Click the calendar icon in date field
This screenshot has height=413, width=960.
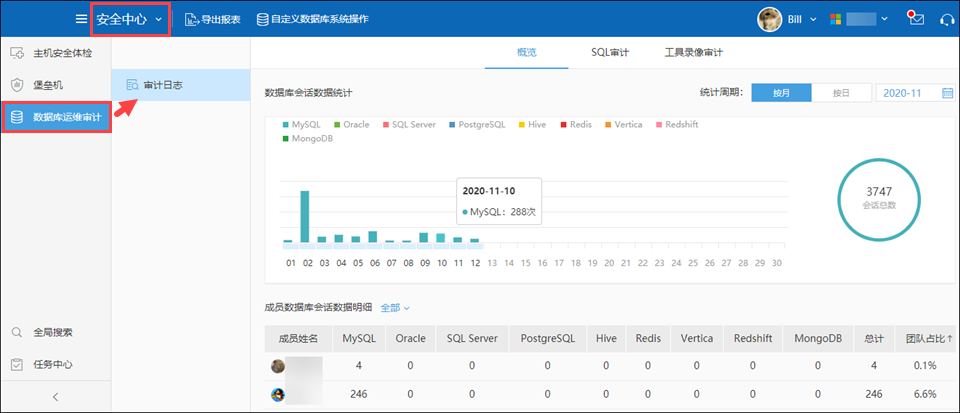[x=947, y=93]
